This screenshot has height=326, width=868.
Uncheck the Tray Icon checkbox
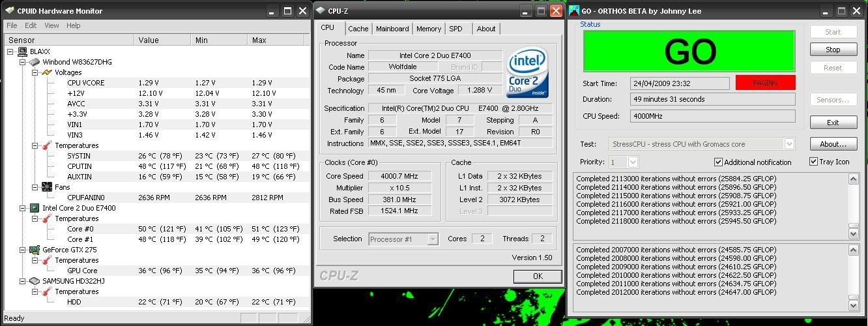point(813,162)
